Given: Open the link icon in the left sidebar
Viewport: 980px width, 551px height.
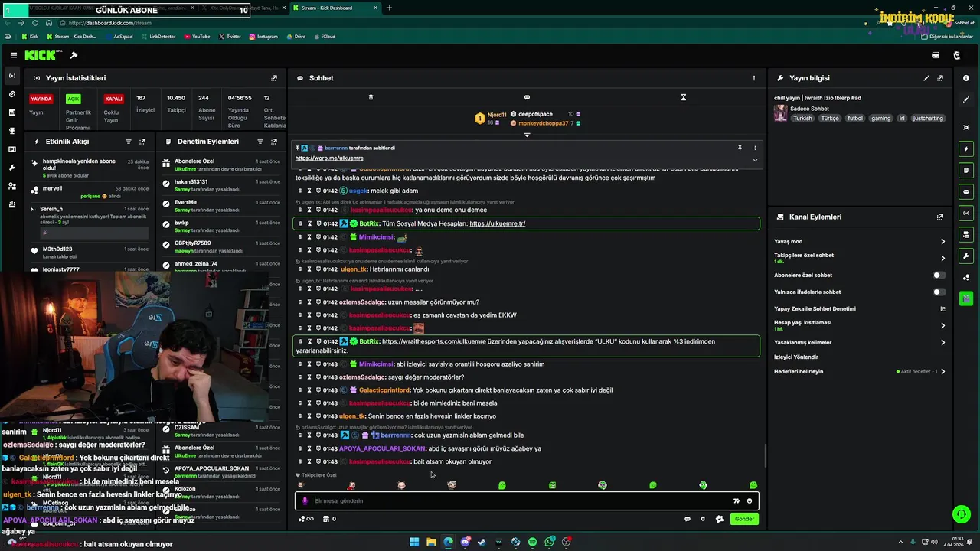Looking at the screenshot, I should point(11,94).
